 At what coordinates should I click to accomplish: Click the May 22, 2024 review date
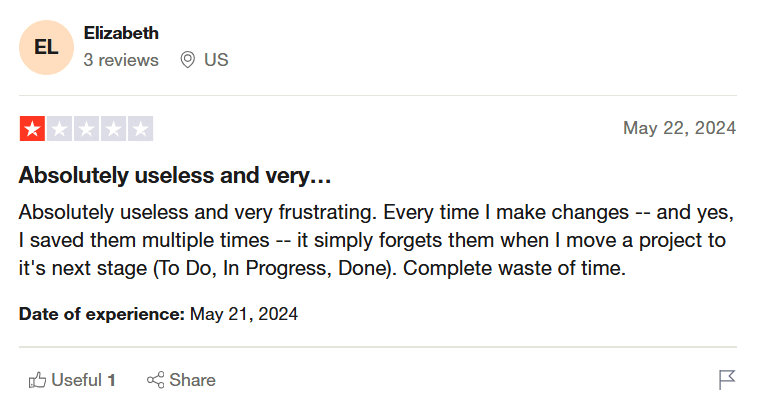click(679, 128)
